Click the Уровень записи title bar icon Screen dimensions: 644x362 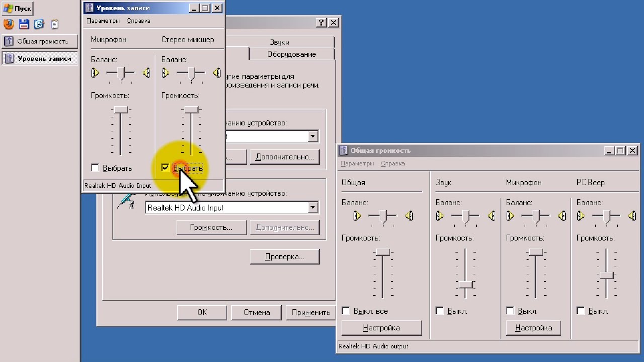[89, 8]
